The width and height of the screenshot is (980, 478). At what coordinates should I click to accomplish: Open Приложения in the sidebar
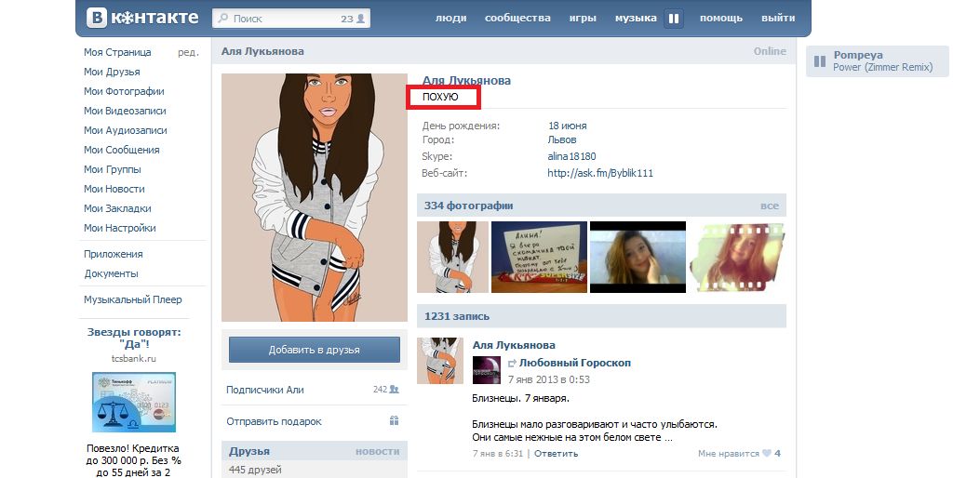click(114, 254)
